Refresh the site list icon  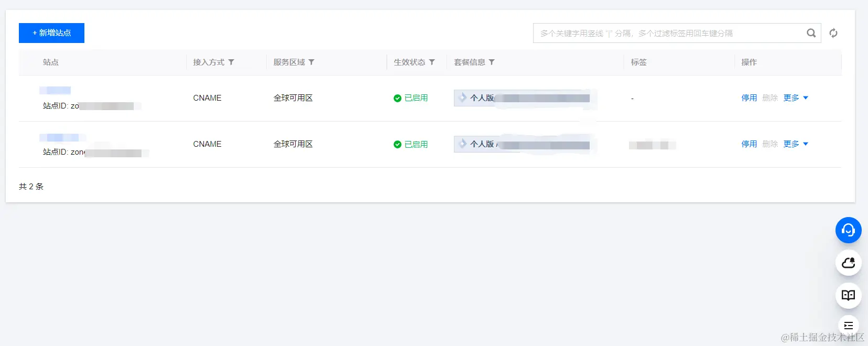point(833,33)
